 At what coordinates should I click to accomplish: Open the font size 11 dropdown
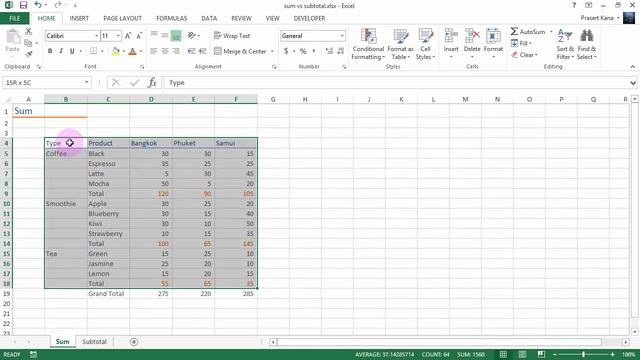pos(118,36)
